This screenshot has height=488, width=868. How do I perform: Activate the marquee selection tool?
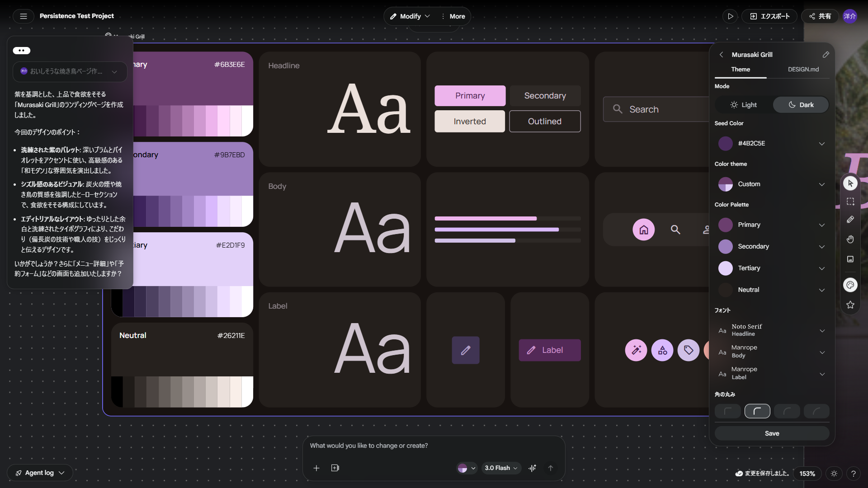coord(850,202)
